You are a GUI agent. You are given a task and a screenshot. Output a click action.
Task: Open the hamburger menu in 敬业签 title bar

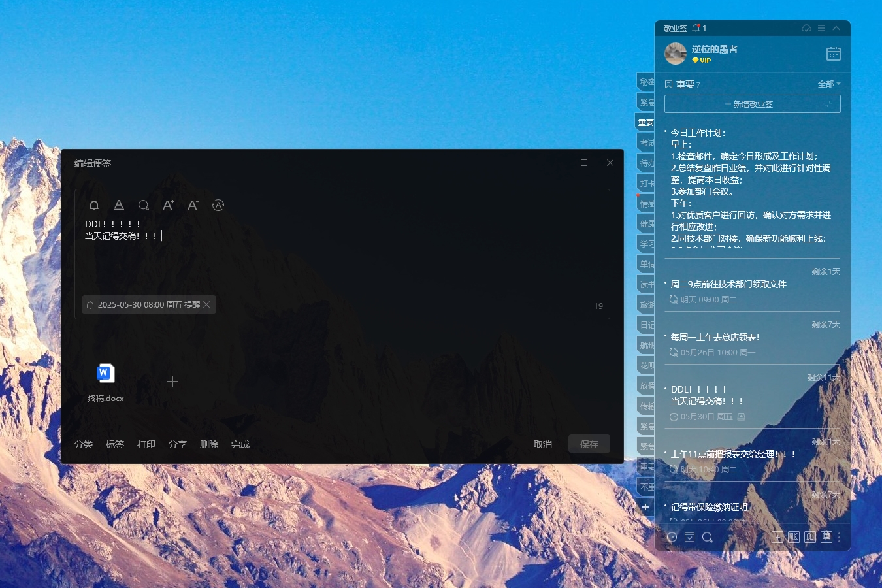(x=822, y=28)
